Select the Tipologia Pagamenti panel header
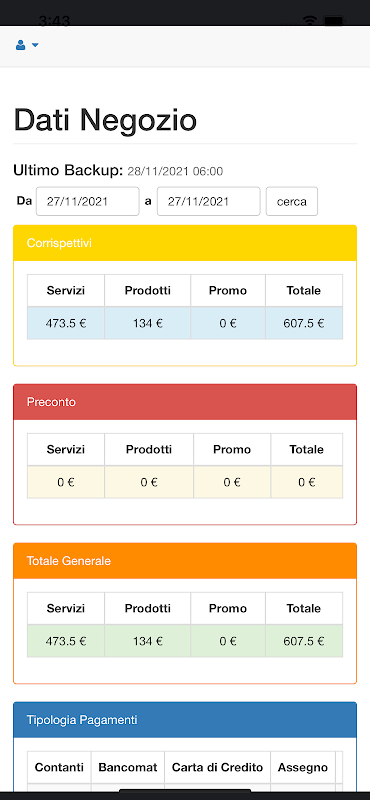The image size is (370, 800). click(185, 720)
